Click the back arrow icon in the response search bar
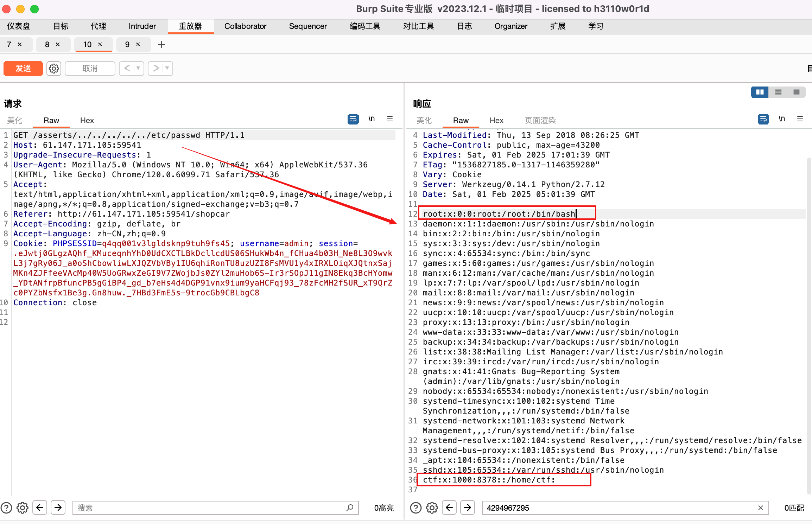 [x=449, y=507]
